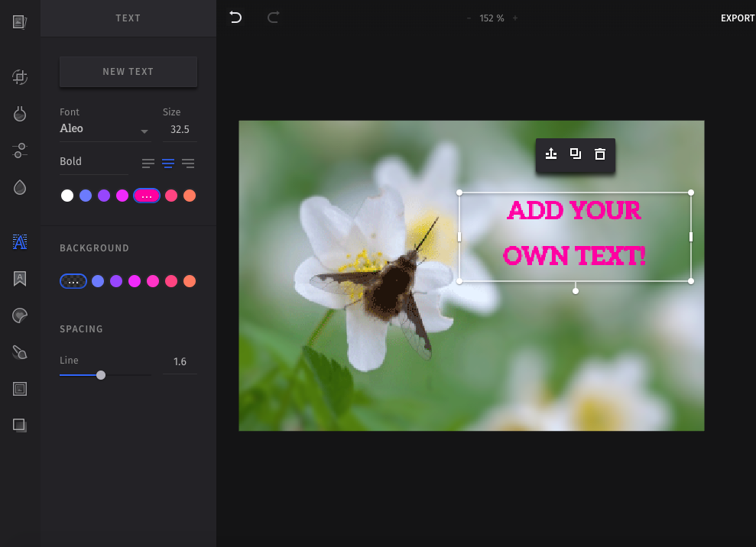Select left text alignment

pos(147,163)
